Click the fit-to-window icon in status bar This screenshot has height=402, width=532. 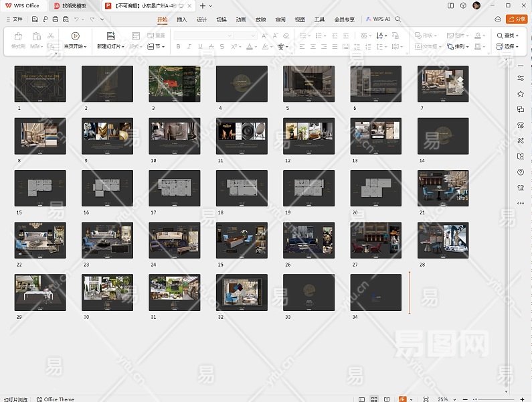(x=426, y=399)
